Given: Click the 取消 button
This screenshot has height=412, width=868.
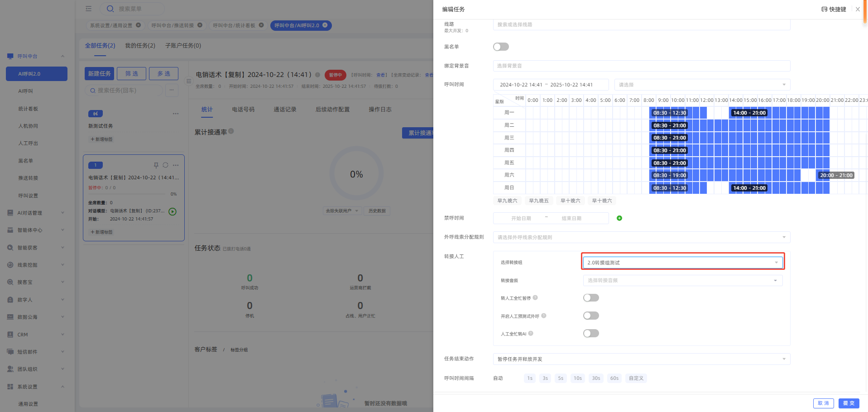Looking at the screenshot, I should pos(823,403).
